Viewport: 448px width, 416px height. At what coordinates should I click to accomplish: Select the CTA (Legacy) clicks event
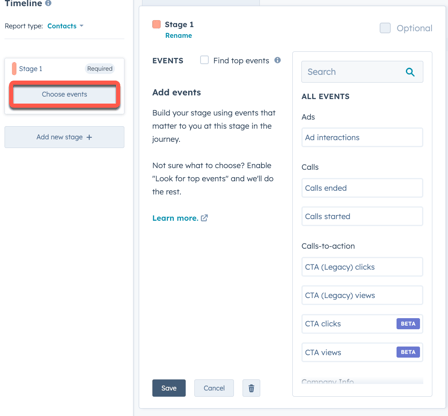[362, 267]
